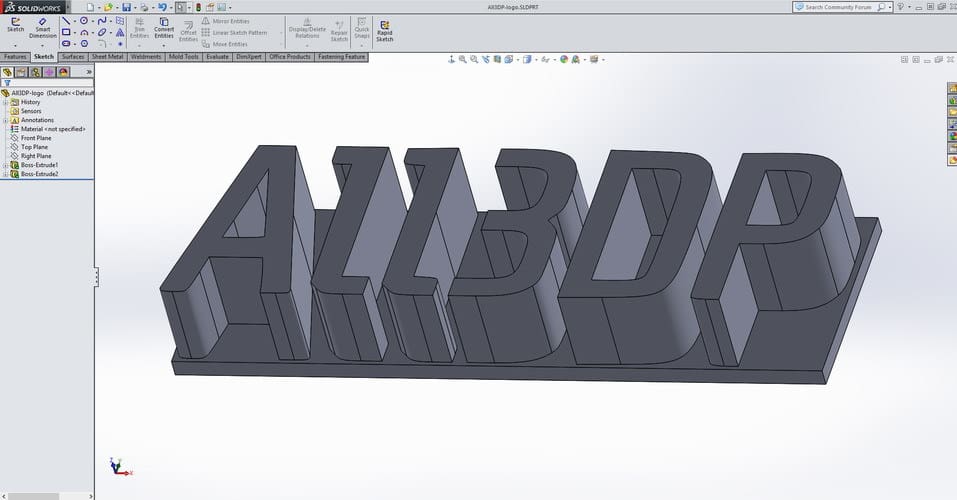Click the horizontal scrollbar under the tree panel

(x=46, y=496)
